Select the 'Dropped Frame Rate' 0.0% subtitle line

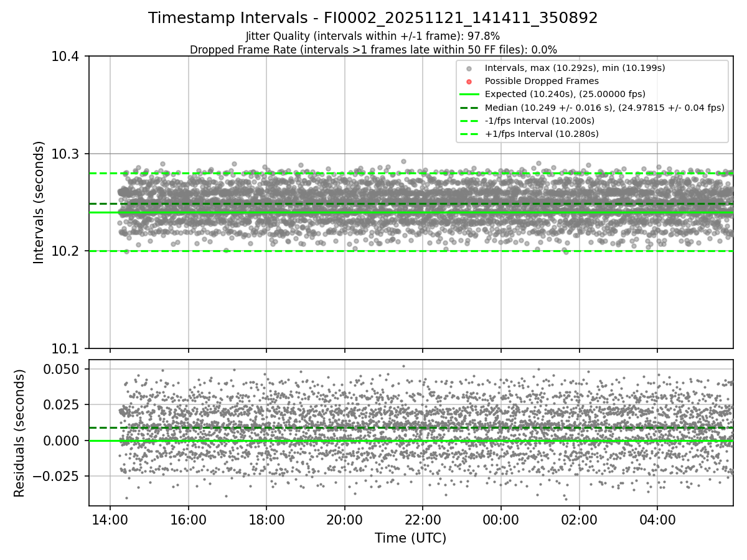point(373,49)
